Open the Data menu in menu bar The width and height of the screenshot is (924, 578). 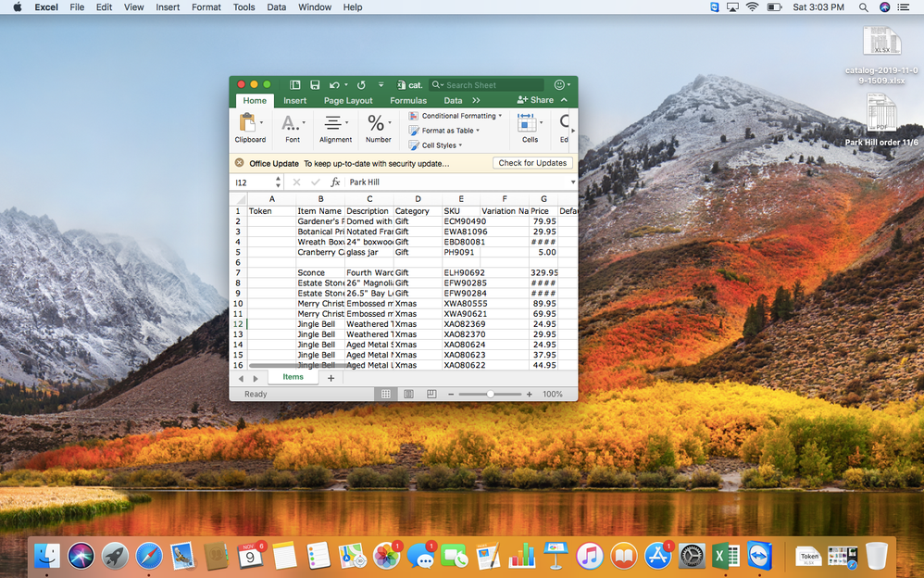pos(276,6)
